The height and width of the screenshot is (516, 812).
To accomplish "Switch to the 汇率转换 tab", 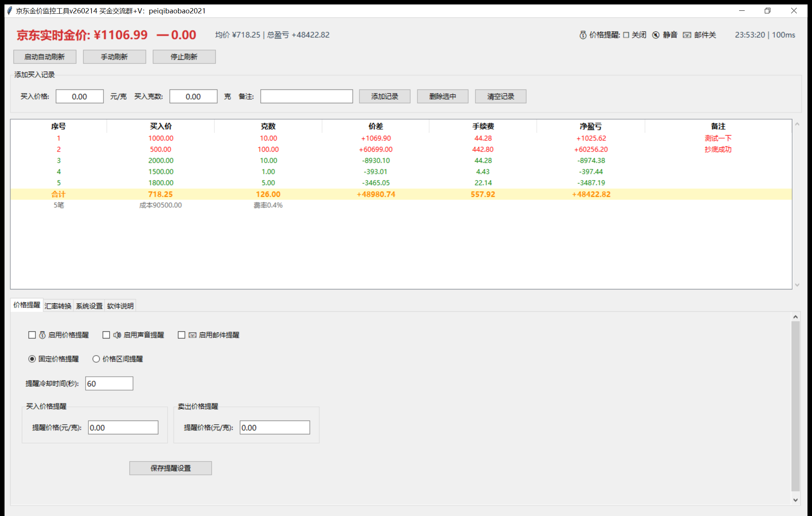I will coord(58,306).
